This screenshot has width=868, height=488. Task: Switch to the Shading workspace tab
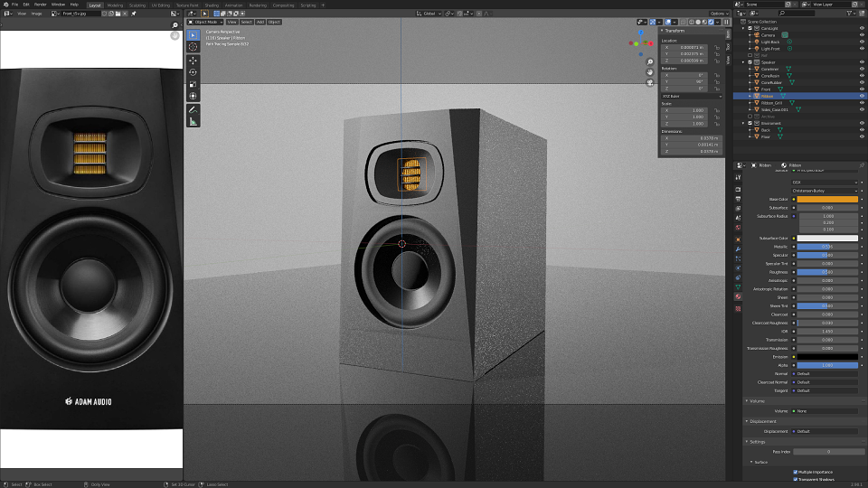pyautogui.click(x=212, y=5)
